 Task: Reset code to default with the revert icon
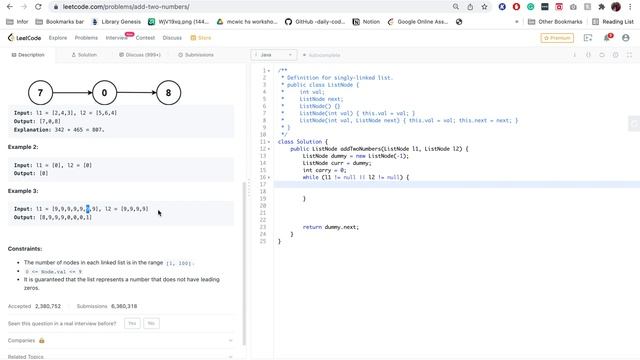tap(602, 55)
